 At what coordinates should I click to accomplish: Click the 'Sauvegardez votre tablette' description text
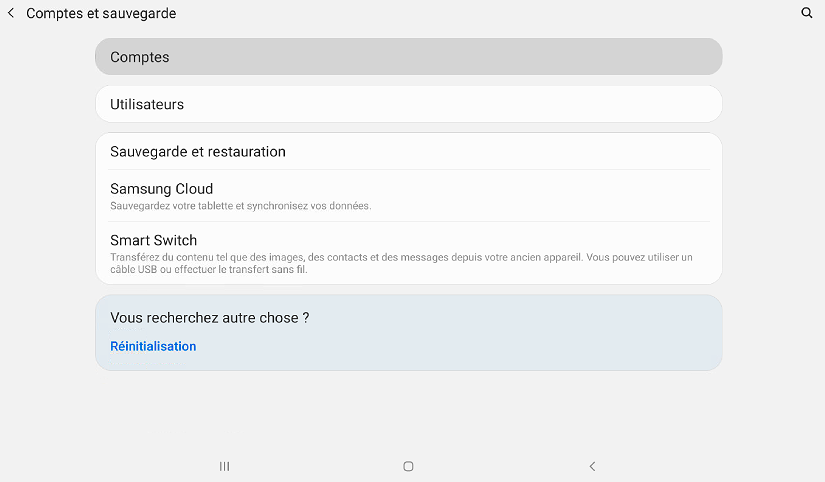[240, 206]
